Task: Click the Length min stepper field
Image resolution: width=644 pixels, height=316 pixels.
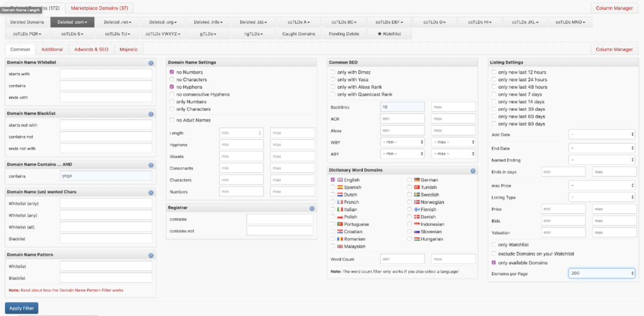Action: tap(241, 133)
